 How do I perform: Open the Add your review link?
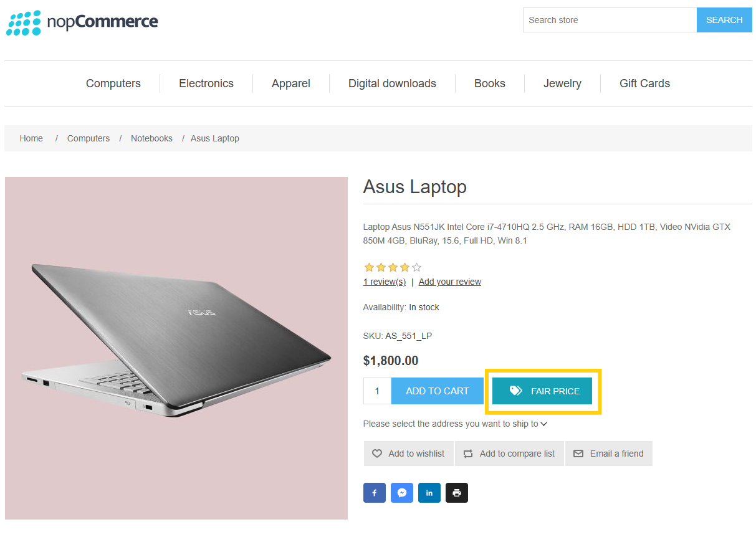tap(450, 282)
